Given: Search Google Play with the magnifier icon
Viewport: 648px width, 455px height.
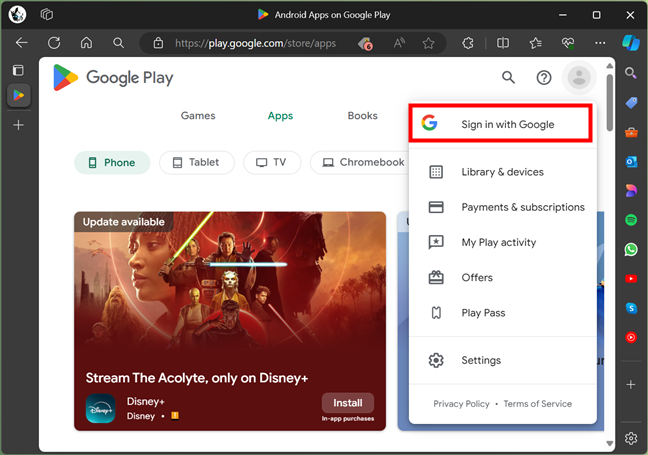Looking at the screenshot, I should click(x=508, y=77).
